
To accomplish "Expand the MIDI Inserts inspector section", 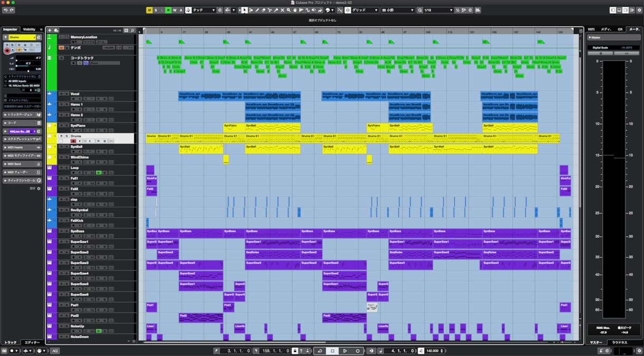I will point(22,148).
